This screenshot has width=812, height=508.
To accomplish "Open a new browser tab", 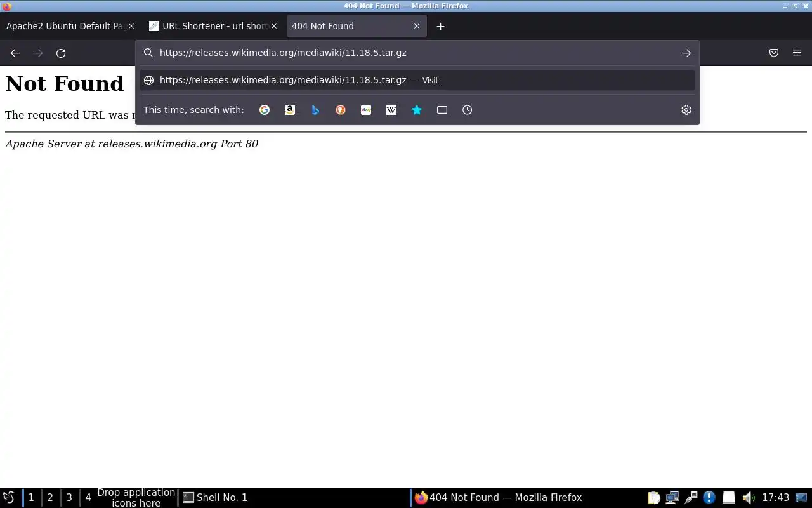I will (440, 26).
